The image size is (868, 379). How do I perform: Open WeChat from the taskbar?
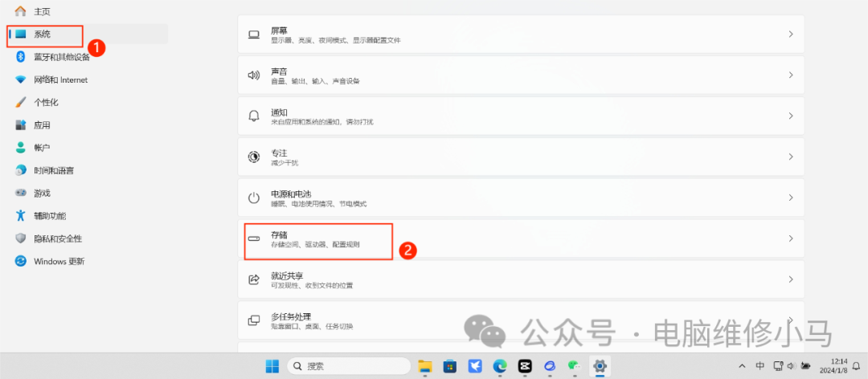coord(575,365)
